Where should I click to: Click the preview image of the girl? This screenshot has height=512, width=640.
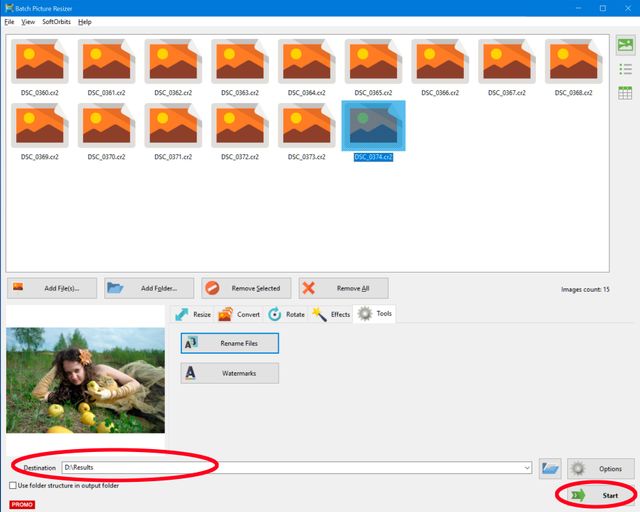(85, 380)
